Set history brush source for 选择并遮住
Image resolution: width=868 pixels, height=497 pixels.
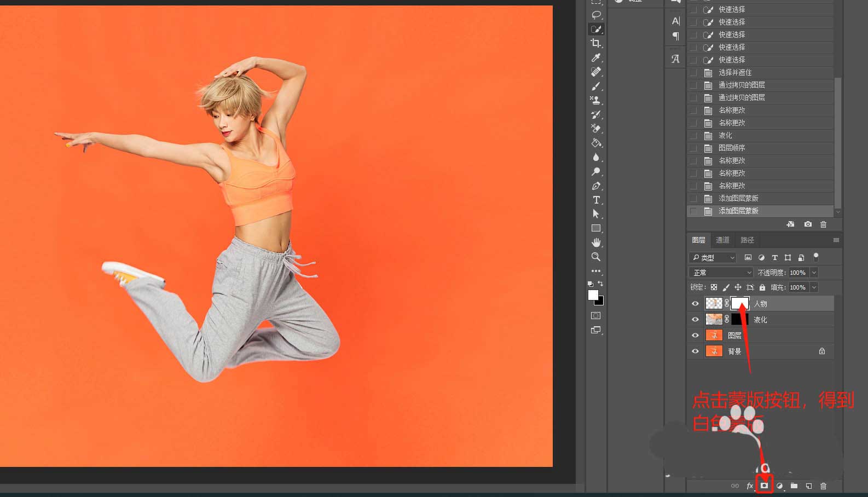(x=693, y=72)
